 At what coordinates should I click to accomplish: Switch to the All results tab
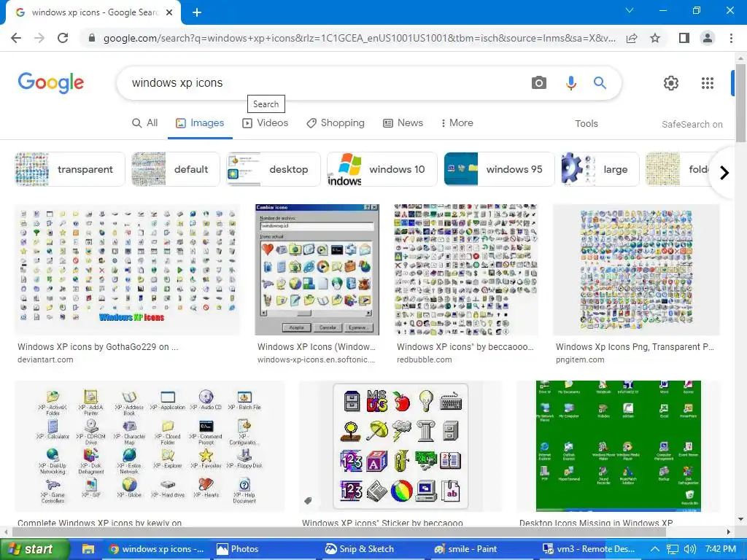[x=145, y=122]
